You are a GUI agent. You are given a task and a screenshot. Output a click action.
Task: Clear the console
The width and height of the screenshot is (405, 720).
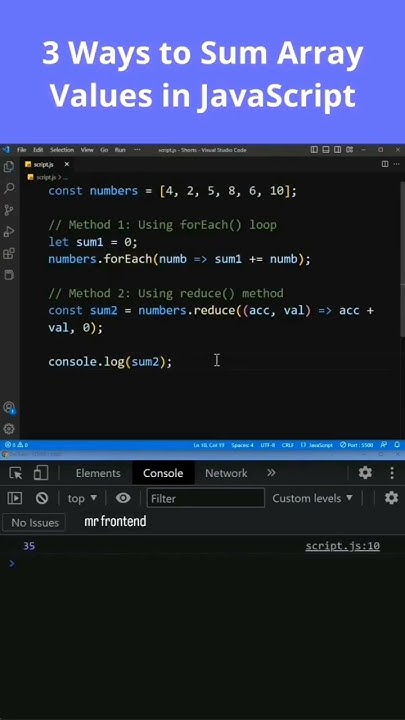[x=42, y=498]
